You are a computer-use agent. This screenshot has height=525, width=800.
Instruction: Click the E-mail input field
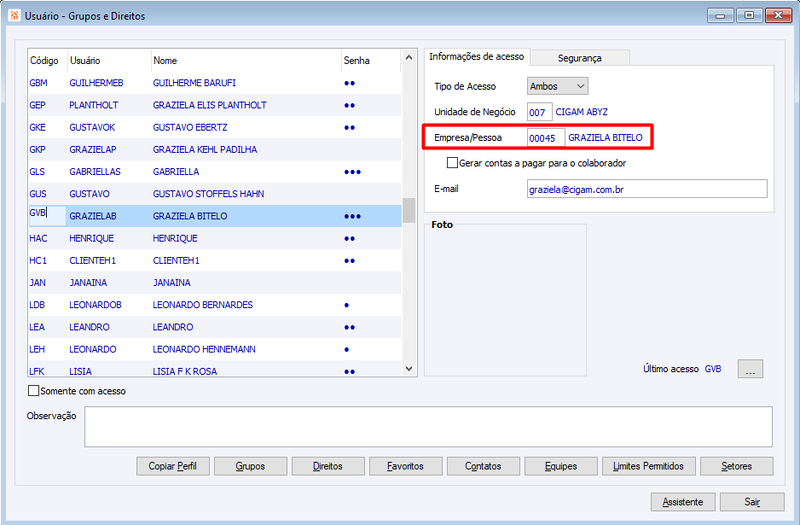(647, 189)
